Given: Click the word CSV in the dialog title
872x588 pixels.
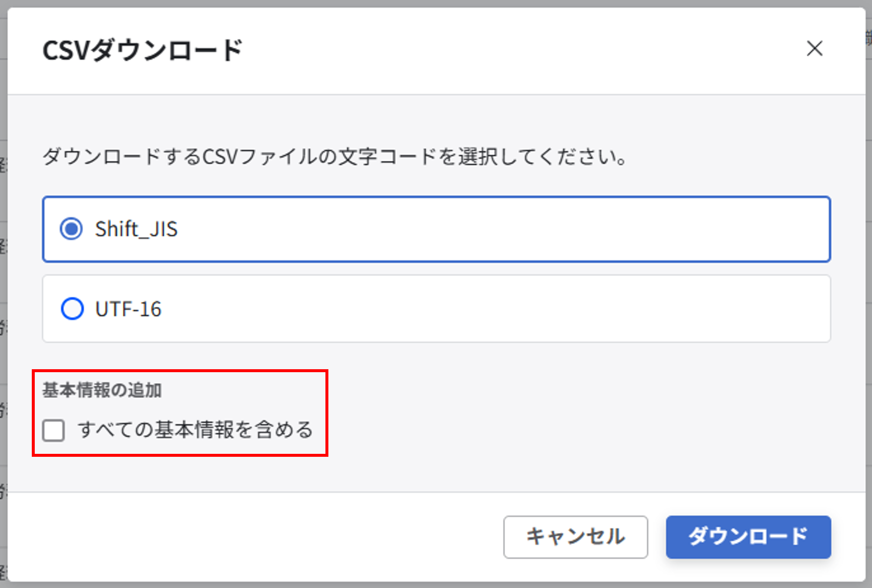Looking at the screenshot, I should 66,50.
